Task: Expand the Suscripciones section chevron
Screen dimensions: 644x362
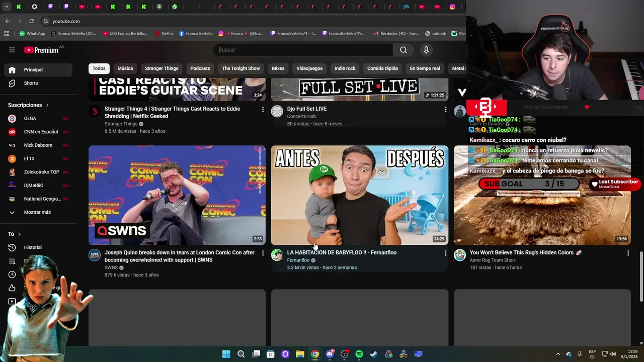Action: click(47, 105)
